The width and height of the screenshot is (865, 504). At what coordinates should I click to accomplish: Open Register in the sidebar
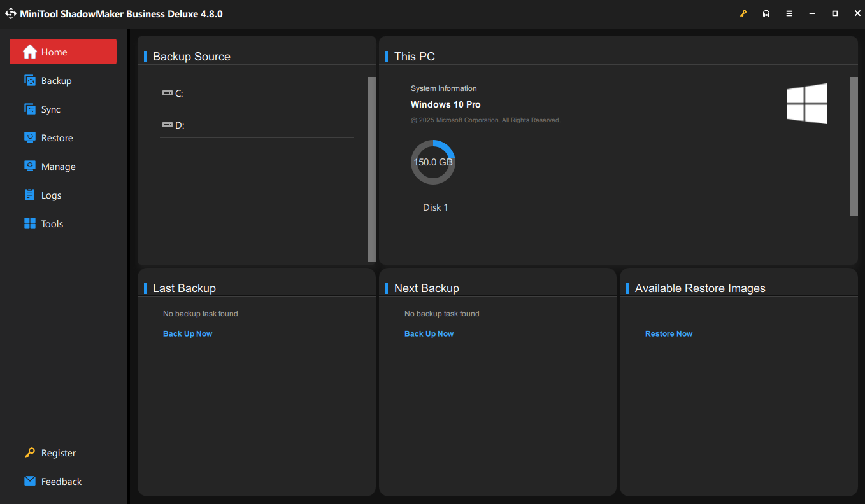click(58, 453)
